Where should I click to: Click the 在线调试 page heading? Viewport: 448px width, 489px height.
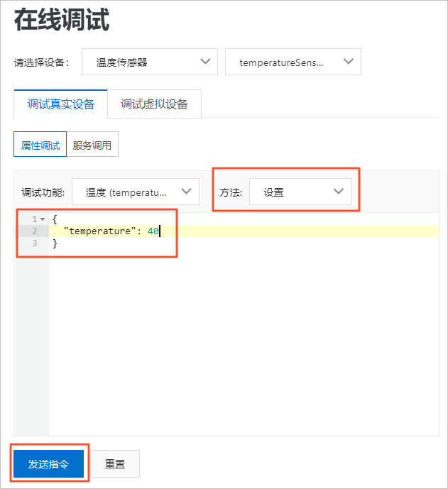click(x=62, y=19)
